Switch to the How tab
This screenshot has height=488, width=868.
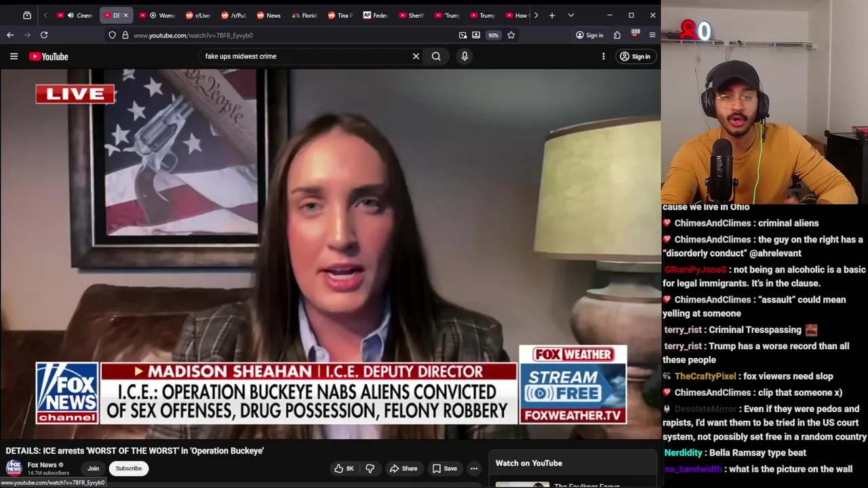(x=517, y=15)
